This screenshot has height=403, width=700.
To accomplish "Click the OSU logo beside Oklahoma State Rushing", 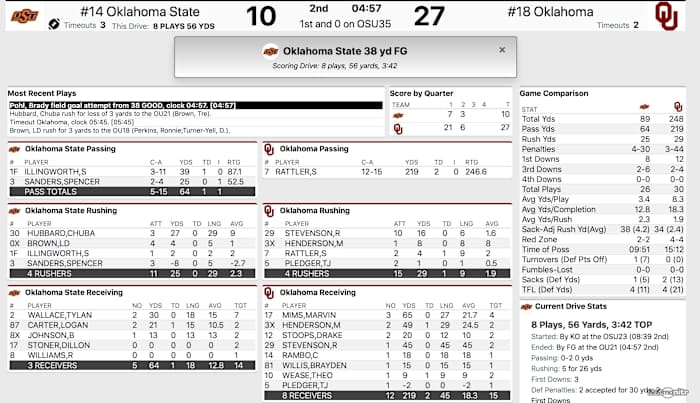I will point(14,211).
